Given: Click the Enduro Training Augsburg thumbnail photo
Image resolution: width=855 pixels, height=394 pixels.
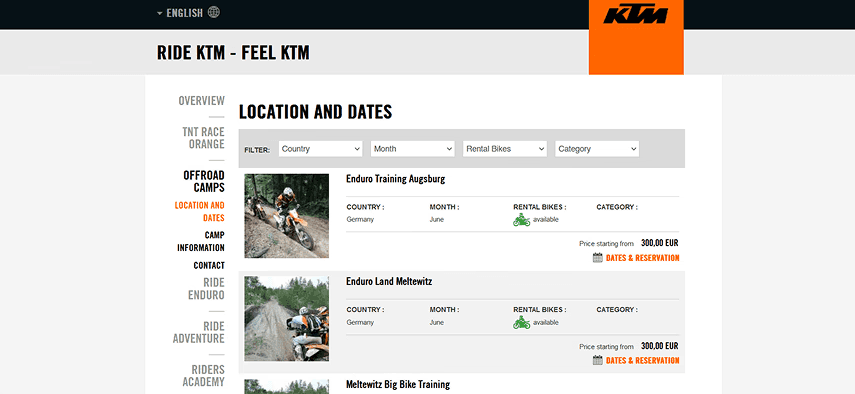Looking at the screenshot, I should (286, 216).
